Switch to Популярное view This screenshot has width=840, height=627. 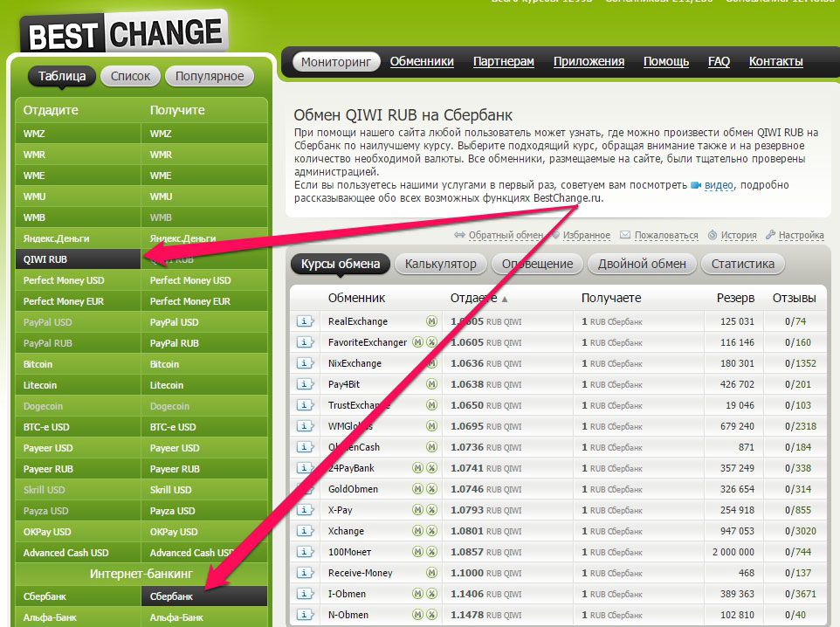210,76
